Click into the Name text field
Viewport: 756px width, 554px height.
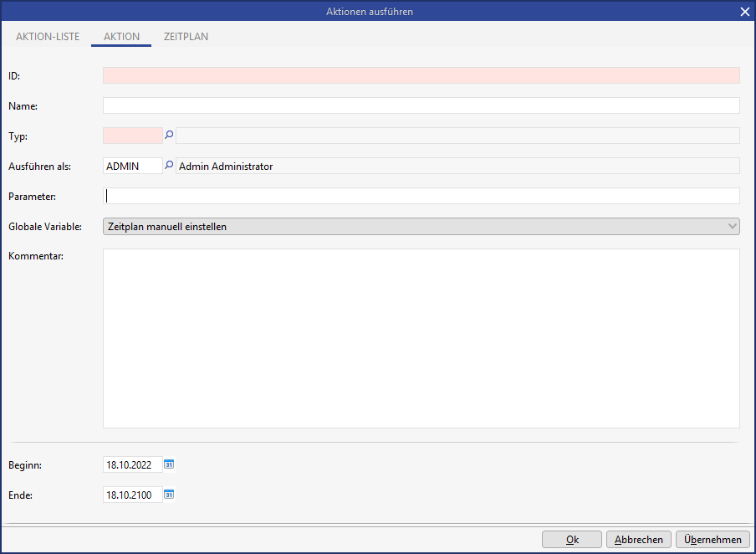click(x=421, y=105)
